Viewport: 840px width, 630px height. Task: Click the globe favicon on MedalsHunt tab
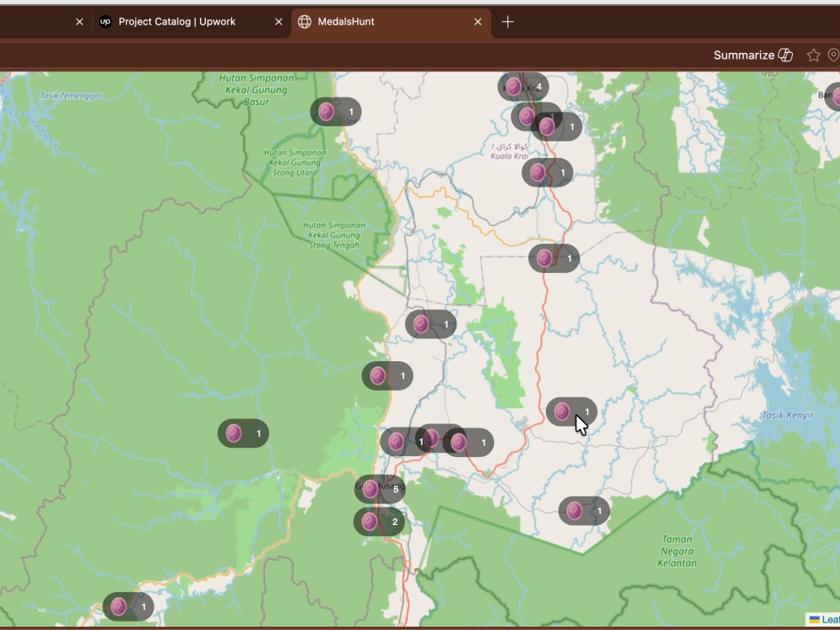(x=304, y=22)
